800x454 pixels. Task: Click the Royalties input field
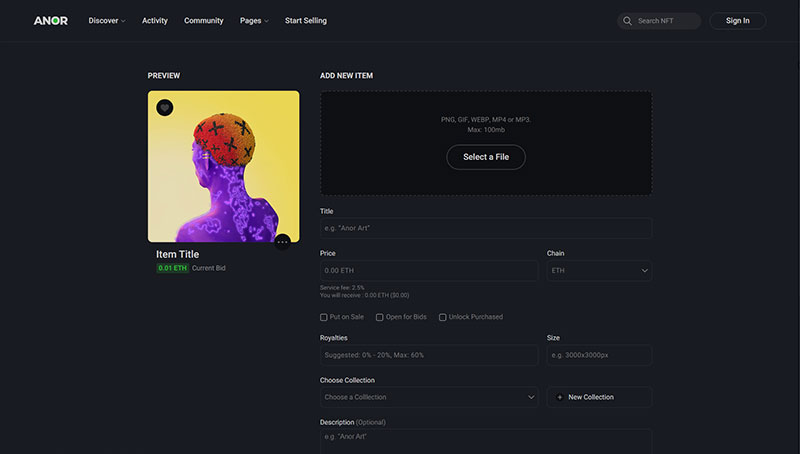pyautogui.click(x=429, y=355)
